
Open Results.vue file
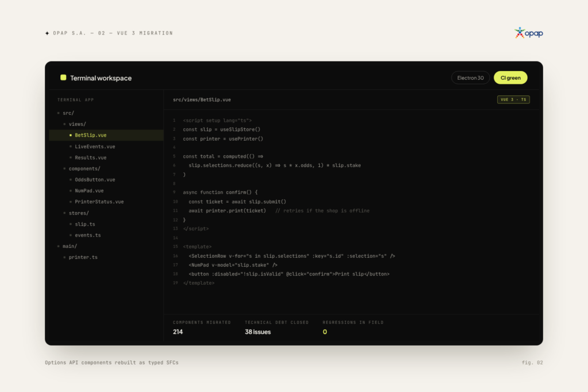[x=90, y=158]
